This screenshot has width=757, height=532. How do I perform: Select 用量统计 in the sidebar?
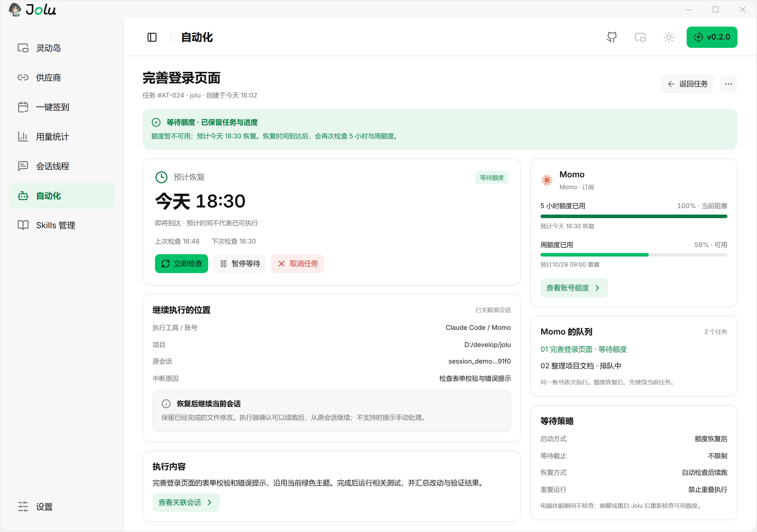(62, 137)
